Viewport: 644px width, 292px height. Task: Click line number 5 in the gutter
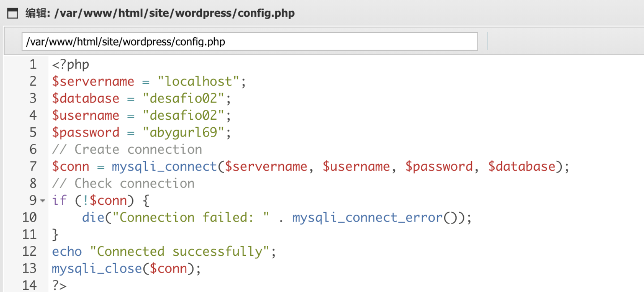(x=33, y=132)
